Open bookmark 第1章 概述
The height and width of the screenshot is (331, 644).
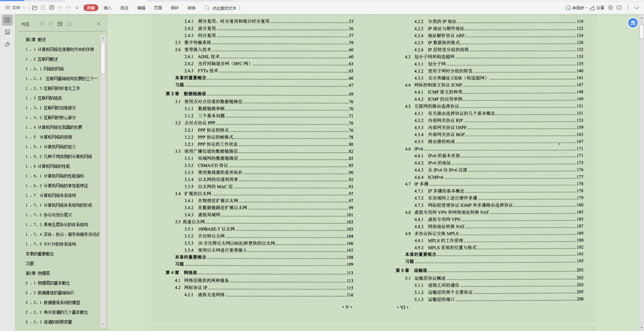tap(36, 39)
